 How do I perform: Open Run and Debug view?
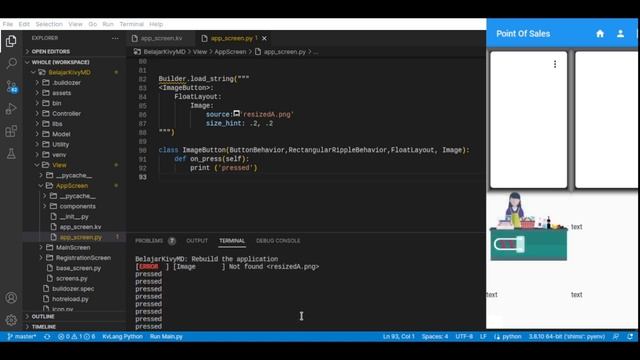(x=11, y=109)
